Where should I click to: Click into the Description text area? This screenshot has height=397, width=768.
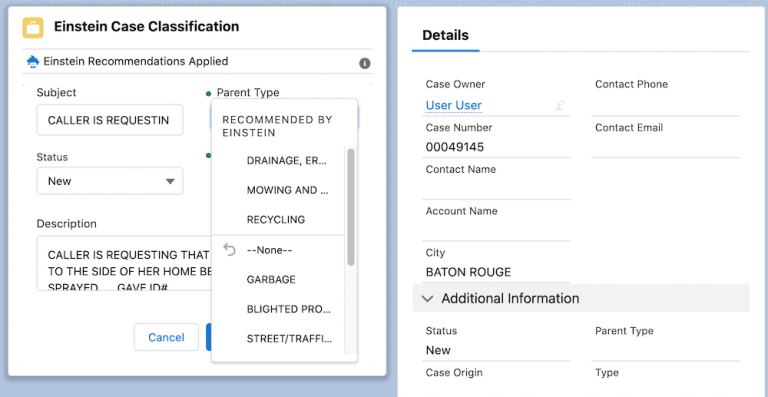(x=124, y=263)
